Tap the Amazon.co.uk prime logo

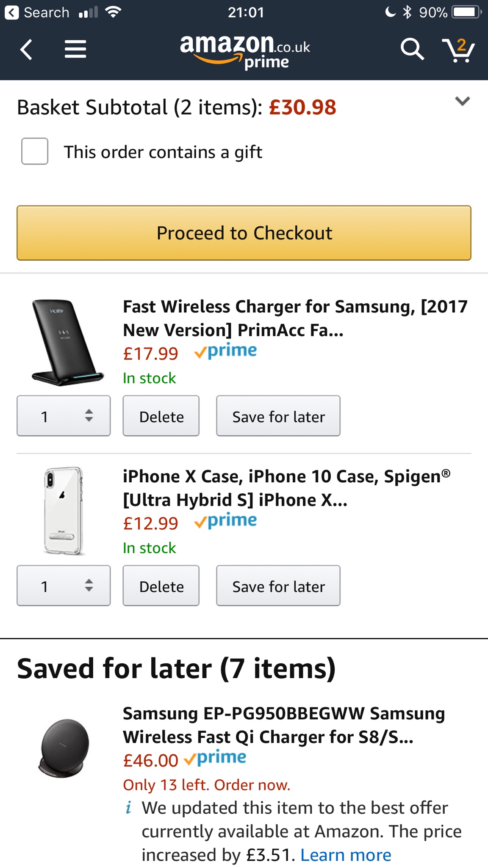(245, 51)
